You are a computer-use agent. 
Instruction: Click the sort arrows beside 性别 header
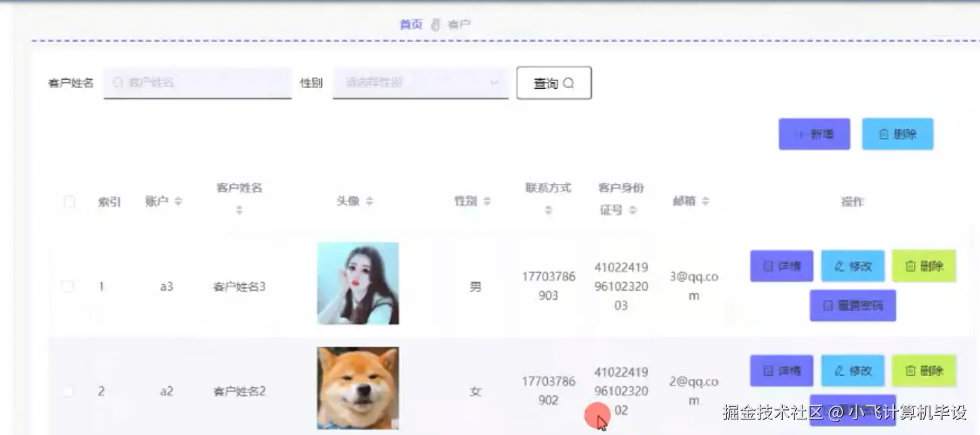coord(487,201)
